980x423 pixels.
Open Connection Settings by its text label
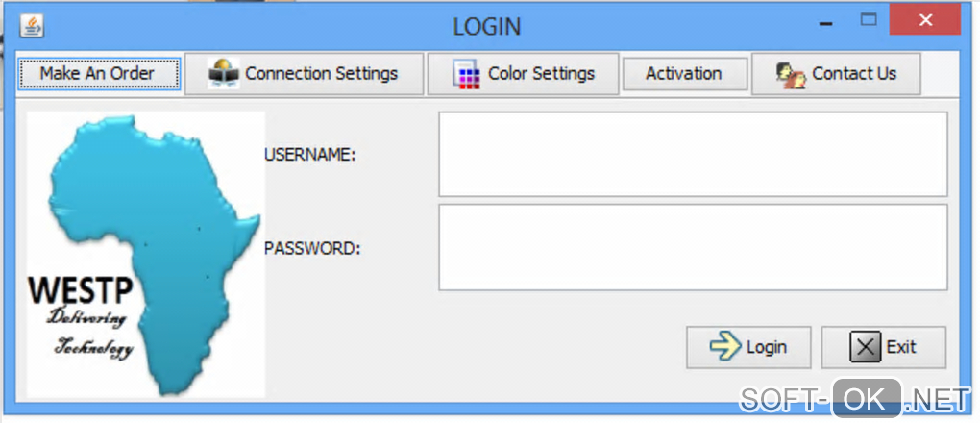click(321, 73)
